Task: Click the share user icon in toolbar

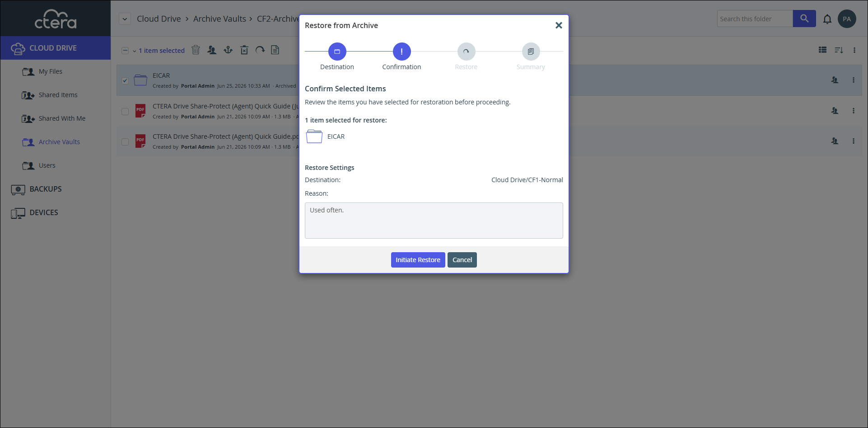Action: (x=211, y=50)
